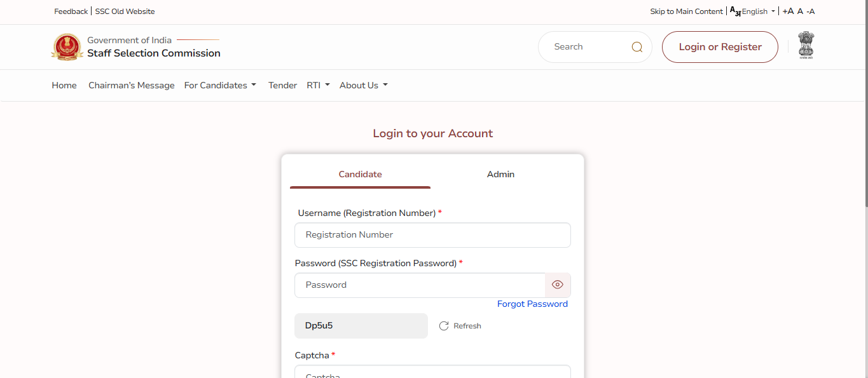The height and width of the screenshot is (378, 868).
Task: Click the default A font size icon
Action: click(799, 11)
